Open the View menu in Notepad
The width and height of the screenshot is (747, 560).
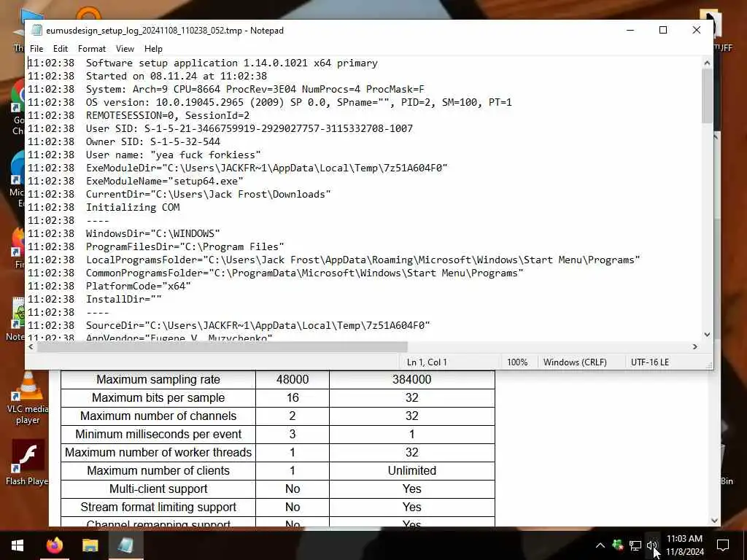(125, 49)
